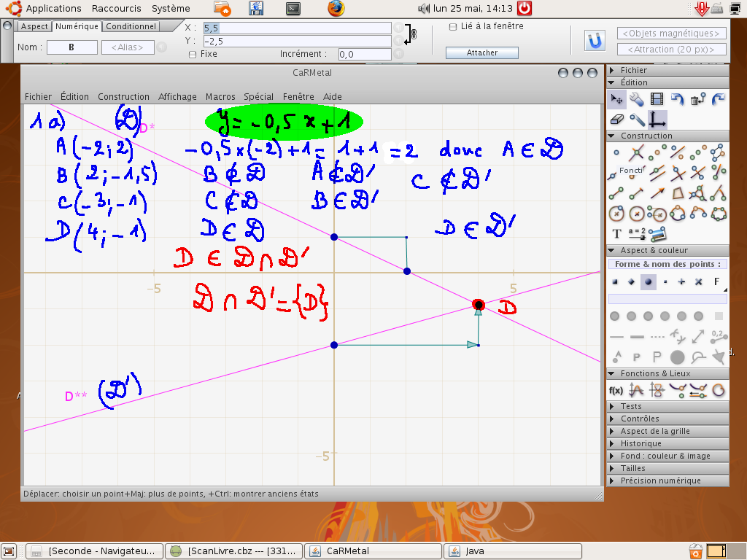Switch to the Conditionnel tab
This screenshot has width=747, height=560.
pyautogui.click(x=131, y=26)
